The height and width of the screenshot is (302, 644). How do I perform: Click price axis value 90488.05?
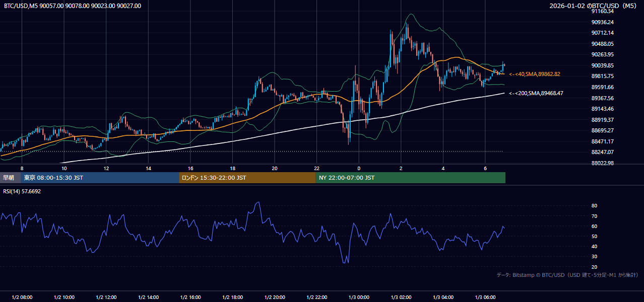pos(602,44)
